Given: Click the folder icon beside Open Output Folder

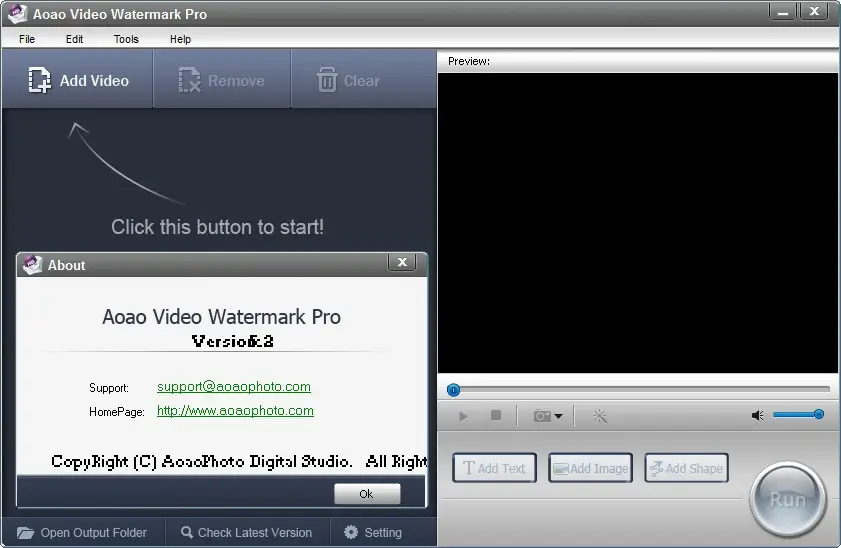Looking at the screenshot, I should (x=25, y=532).
